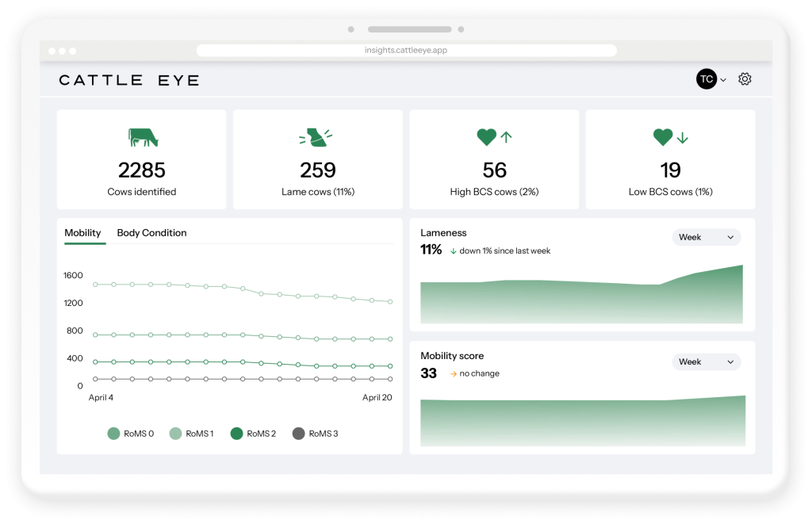This screenshot has width=812, height=524.
Task: Click the green down arrow in Lameness
Action: pos(453,251)
